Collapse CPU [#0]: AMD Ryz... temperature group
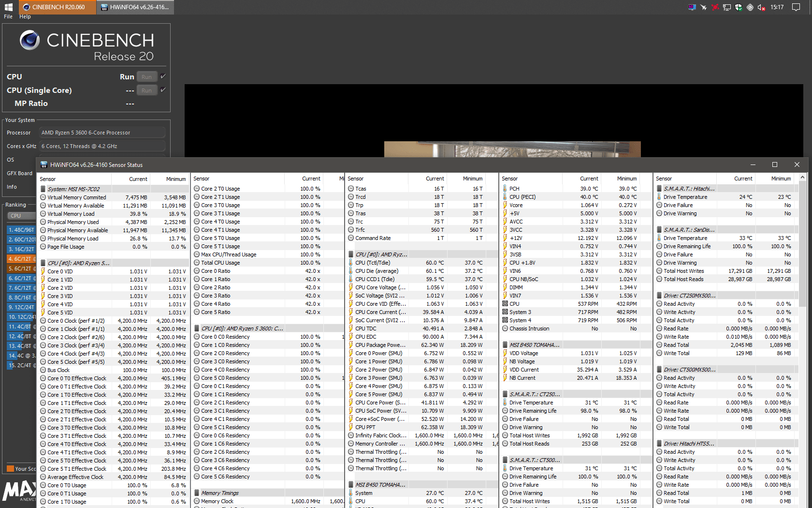The image size is (812, 508). point(351,254)
